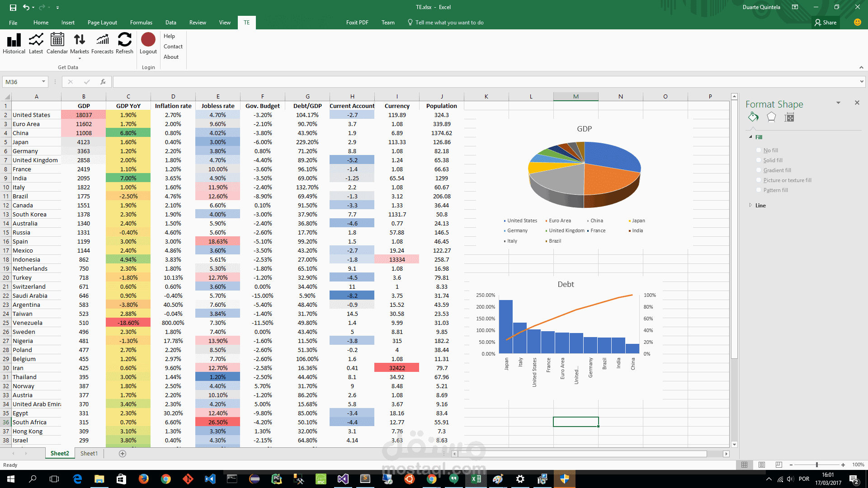Select the Fill & Line icon in Format Shape

753,117
